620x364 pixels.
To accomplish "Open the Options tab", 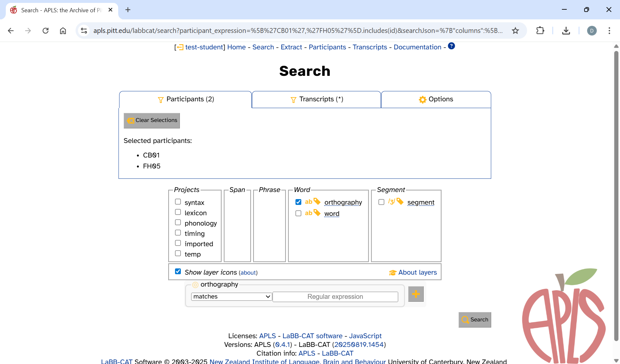I will [x=436, y=99].
